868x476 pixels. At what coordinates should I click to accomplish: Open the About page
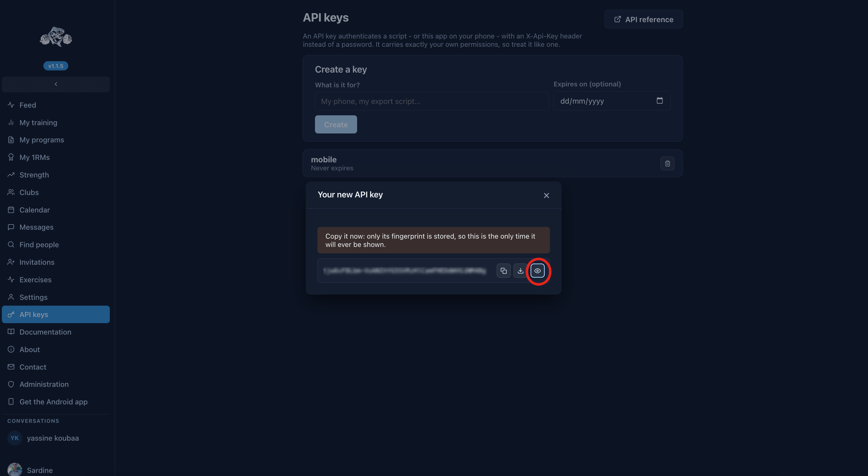[56, 349]
